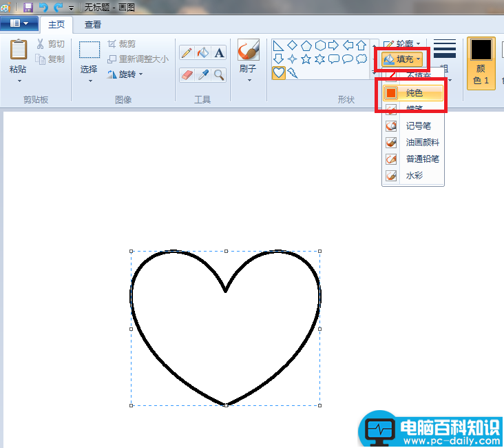Expand the Brushes (刷子) dropdown arrow

[x=249, y=80]
